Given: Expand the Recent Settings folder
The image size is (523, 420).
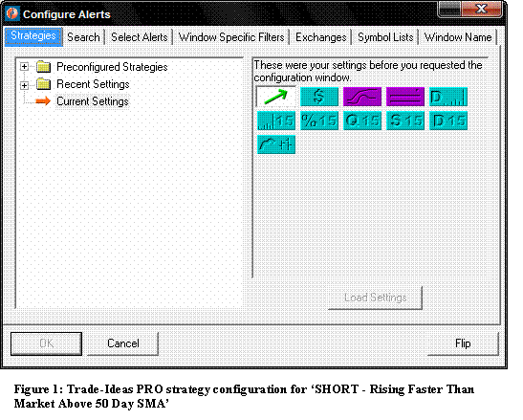Looking at the screenshot, I should click(24, 85).
